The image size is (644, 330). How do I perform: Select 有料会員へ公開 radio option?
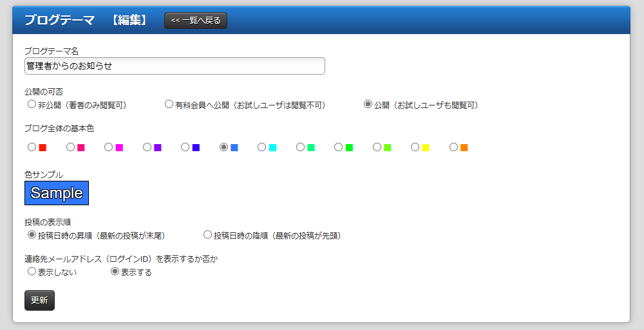tap(169, 104)
